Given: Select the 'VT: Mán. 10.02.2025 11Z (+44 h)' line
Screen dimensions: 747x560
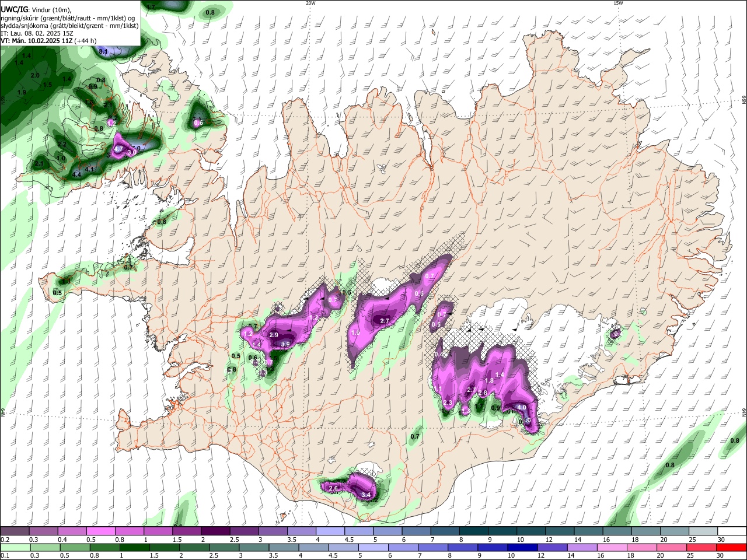Looking at the screenshot, I should (x=48, y=41).
